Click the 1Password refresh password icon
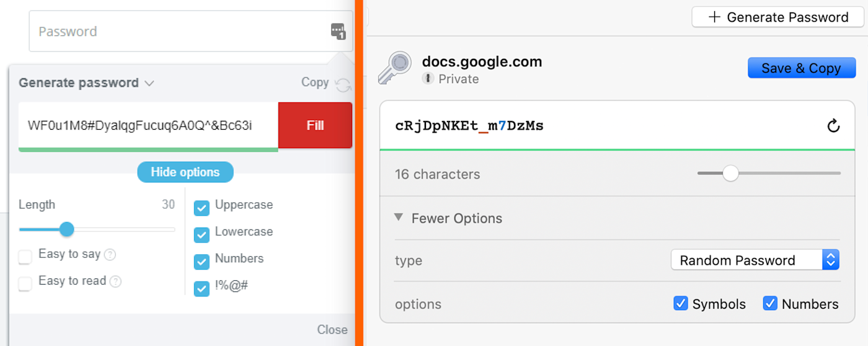This screenshot has height=346, width=868. pos(833,126)
